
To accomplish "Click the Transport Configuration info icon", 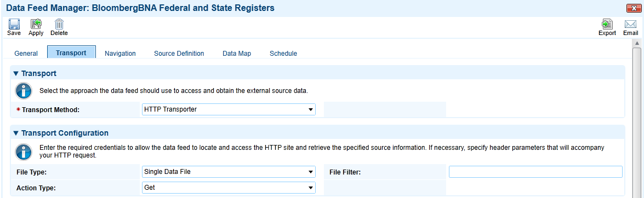I will (24, 152).
